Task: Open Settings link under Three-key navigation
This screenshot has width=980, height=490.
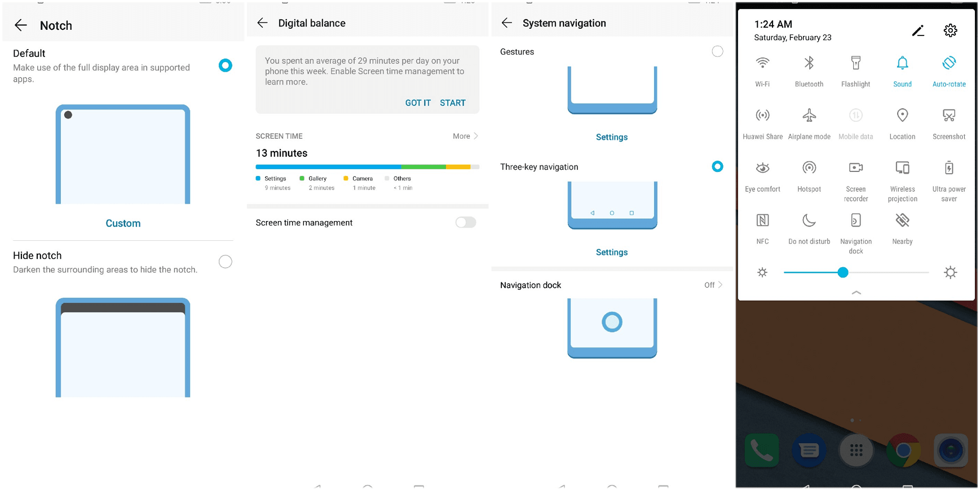Action: (611, 252)
